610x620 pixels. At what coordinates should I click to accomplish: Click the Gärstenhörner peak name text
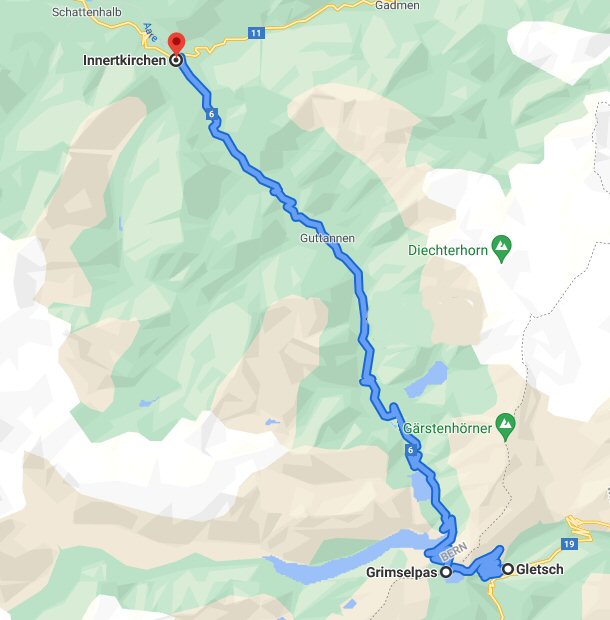pos(448,428)
